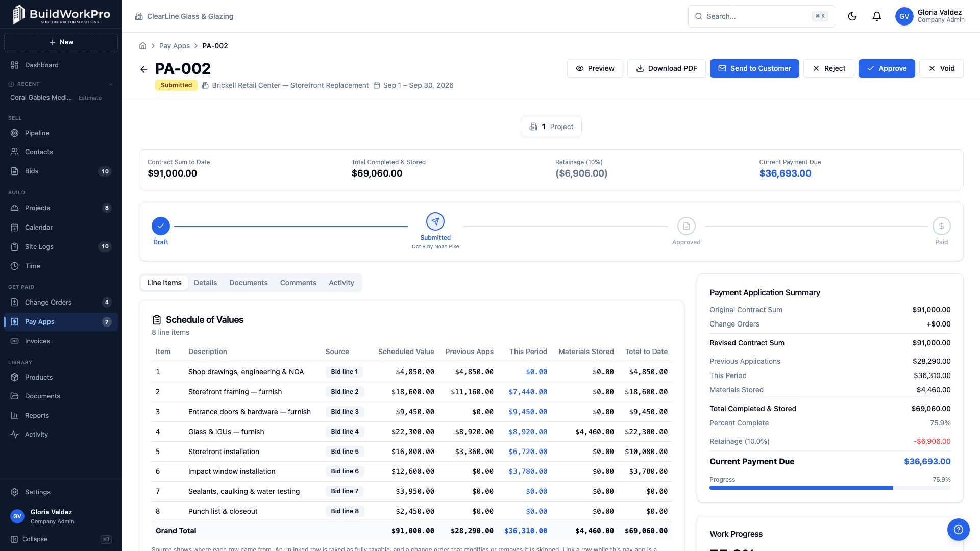The image size is (980, 551).
Task: Click Download PDF
Action: point(666,68)
